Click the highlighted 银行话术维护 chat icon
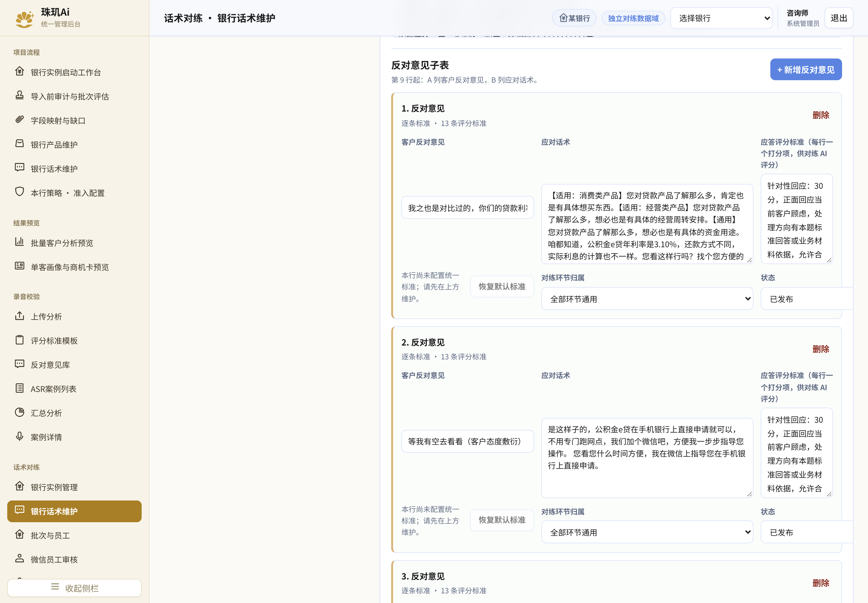The image size is (868, 603). coord(20,510)
